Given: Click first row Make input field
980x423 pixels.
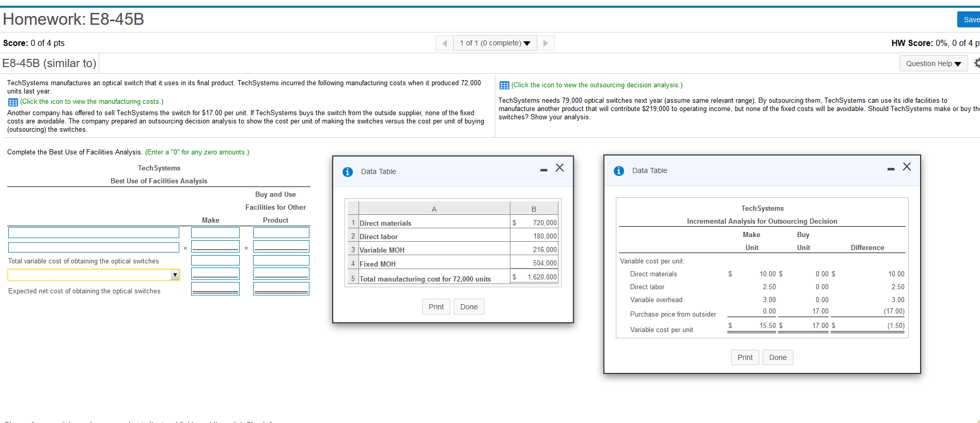Looking at the screenshot, I should (x=215, y=233).
